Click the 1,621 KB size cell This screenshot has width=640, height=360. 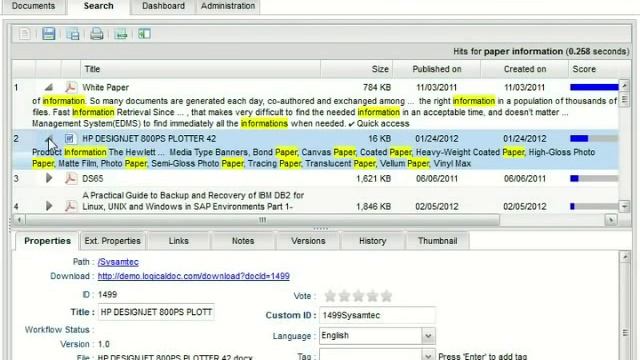(x=373, y=178)
